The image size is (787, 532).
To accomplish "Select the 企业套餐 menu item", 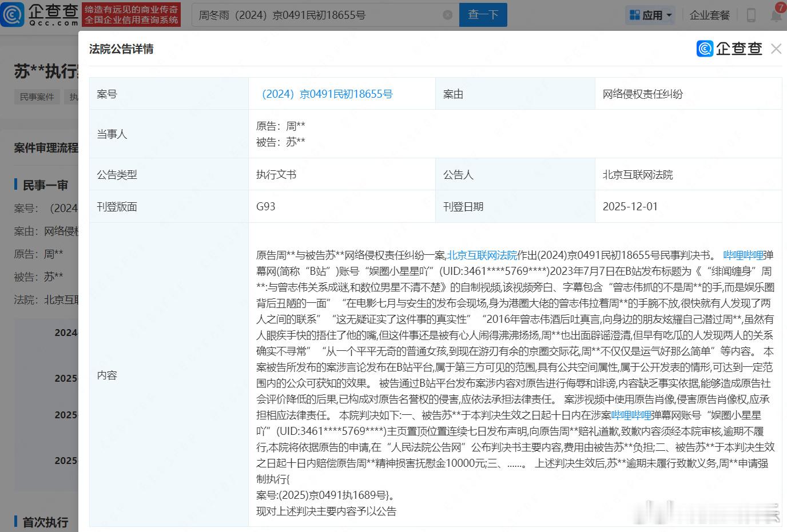I will pos(709,15).
